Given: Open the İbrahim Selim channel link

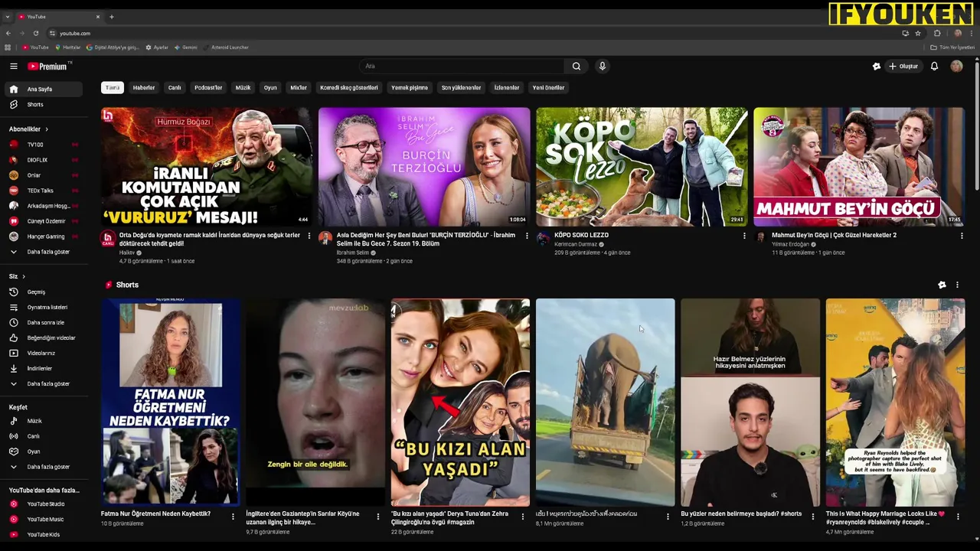Looking at the screenshot, I should (353, 253).
